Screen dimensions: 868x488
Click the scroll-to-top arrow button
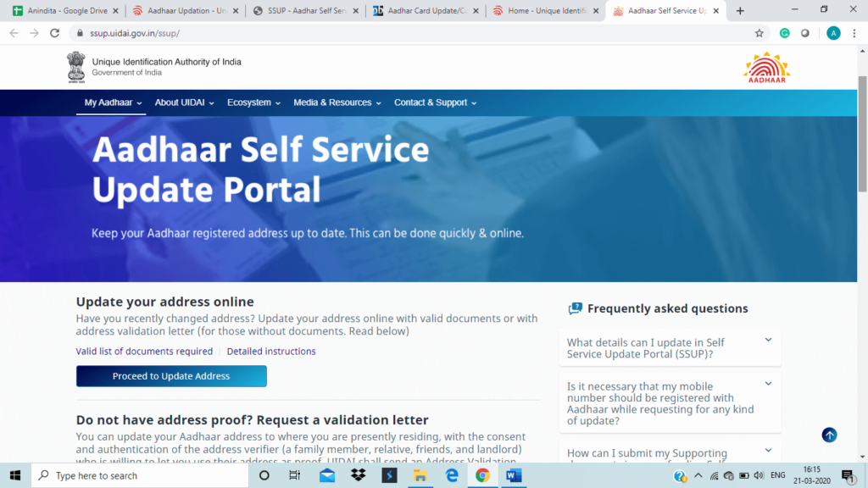pyautogui.click(x=829, y=435)
